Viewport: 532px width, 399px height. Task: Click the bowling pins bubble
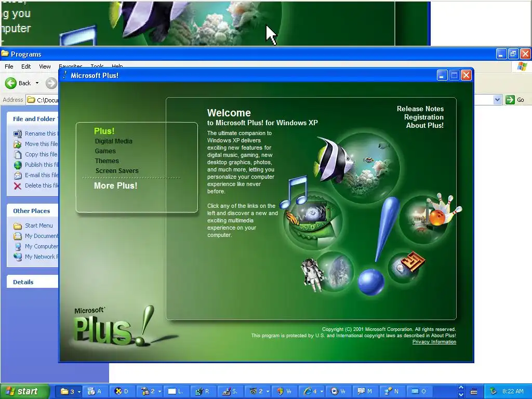[x=428, y=219]
